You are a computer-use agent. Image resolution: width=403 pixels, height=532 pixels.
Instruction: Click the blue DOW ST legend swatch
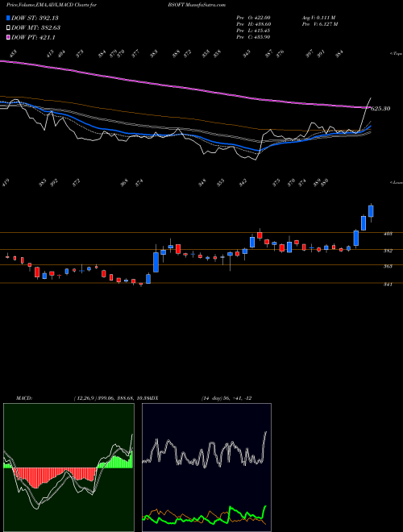point(9,18)
